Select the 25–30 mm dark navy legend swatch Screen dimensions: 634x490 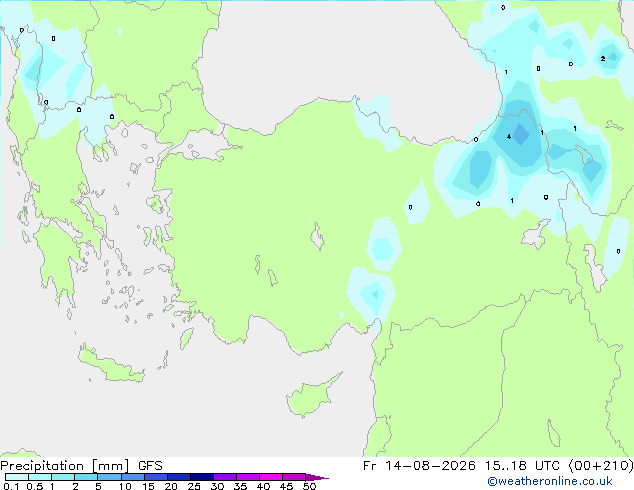point(202,477)
